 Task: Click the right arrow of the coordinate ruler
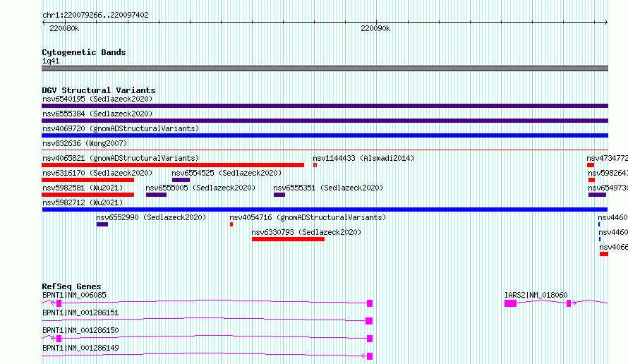[606, 23]
